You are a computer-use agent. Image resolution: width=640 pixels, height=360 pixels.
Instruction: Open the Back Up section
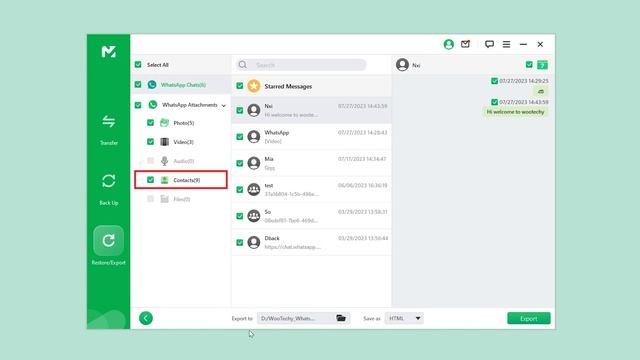click(x=109, y=189)
